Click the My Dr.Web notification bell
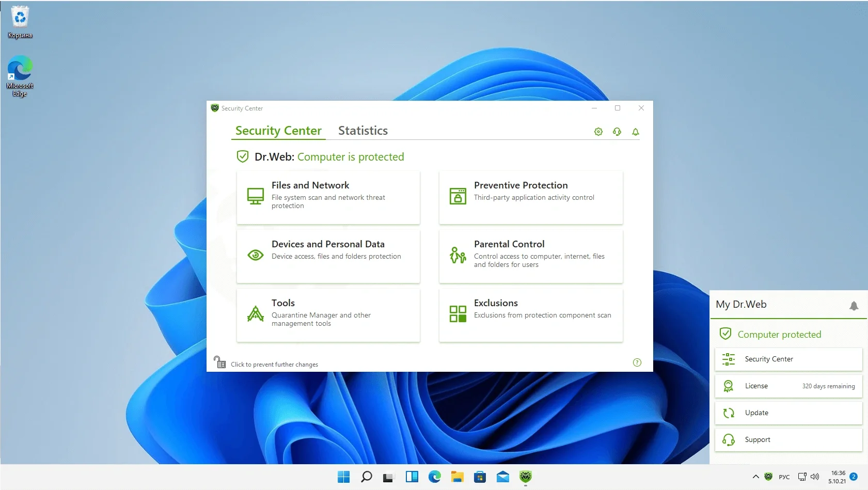Image resolution: width=868 pixels, height=490 pixels. pos(854,306)
